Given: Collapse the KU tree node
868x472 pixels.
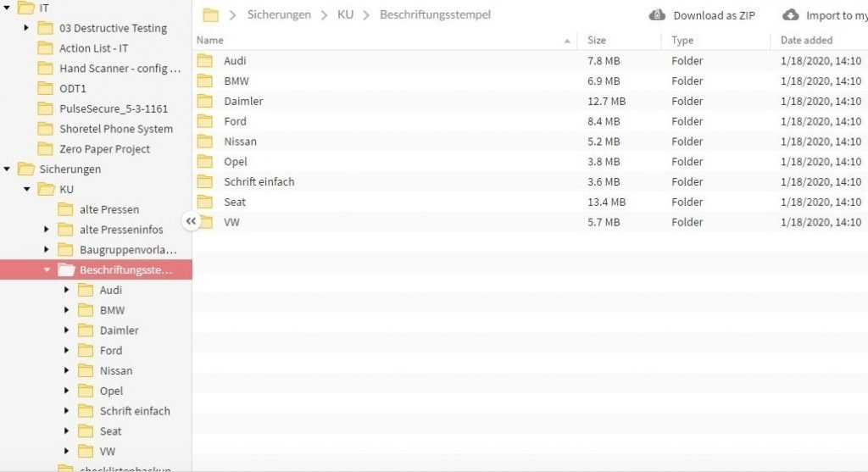Looking at the screenshot, I should (26, 189).
